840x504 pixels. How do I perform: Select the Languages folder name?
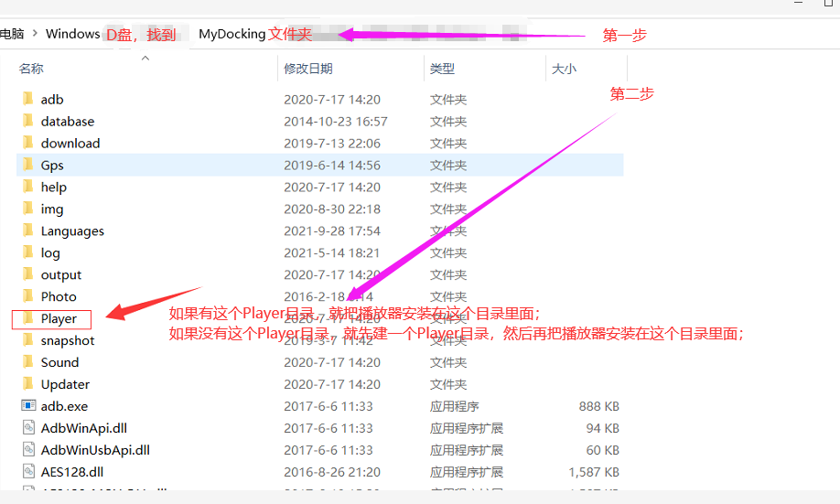(x=72, y=231)
